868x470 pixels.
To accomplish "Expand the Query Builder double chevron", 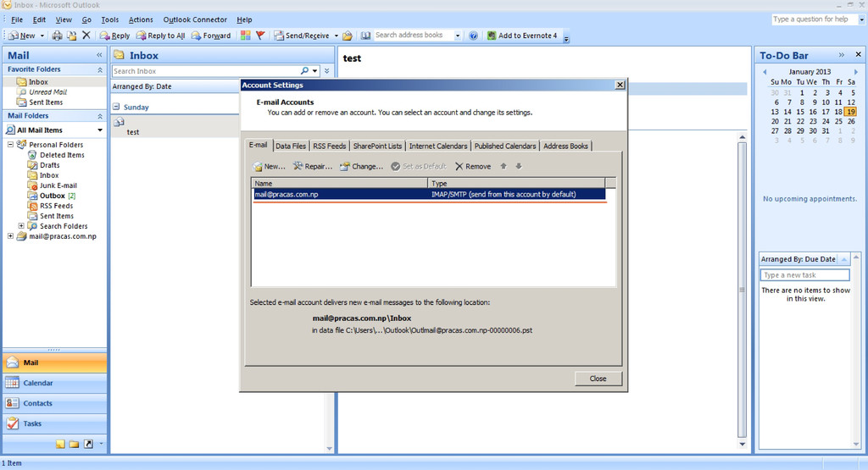I will (327, 71).
